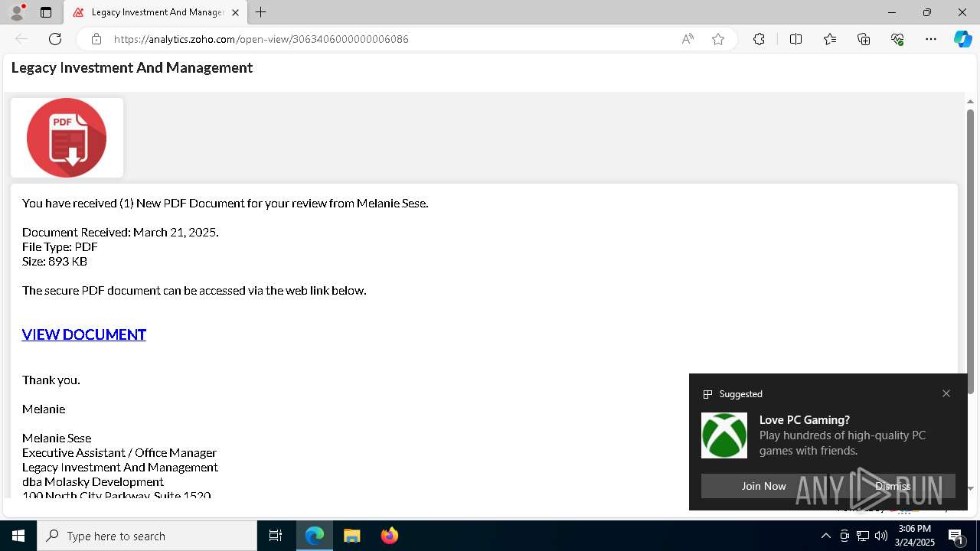Screen dimensions: 980x551
Task: Click the browser Back arrow
Action: point(21,39)
